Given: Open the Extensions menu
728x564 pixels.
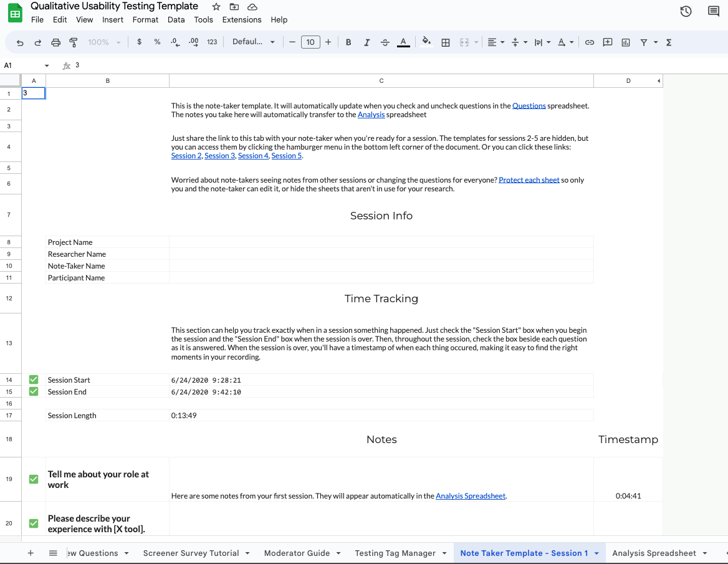Looking at the screenshot, I should pos(241,19).
